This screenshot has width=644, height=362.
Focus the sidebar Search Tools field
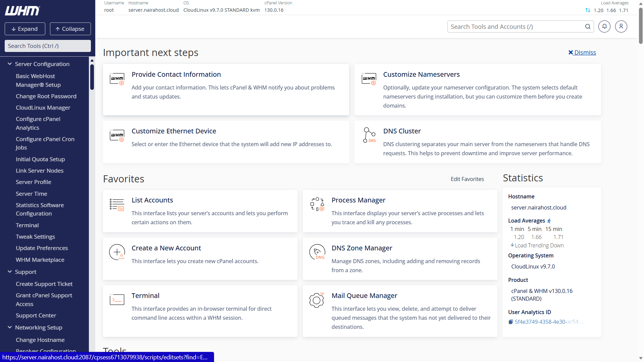[x=48, y=46]
